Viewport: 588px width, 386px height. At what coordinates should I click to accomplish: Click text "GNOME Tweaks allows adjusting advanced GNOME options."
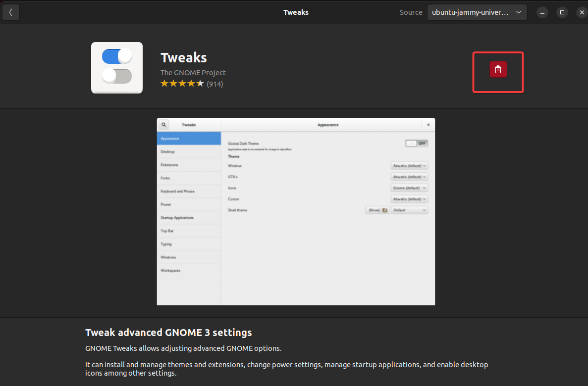tap(183, 348)
